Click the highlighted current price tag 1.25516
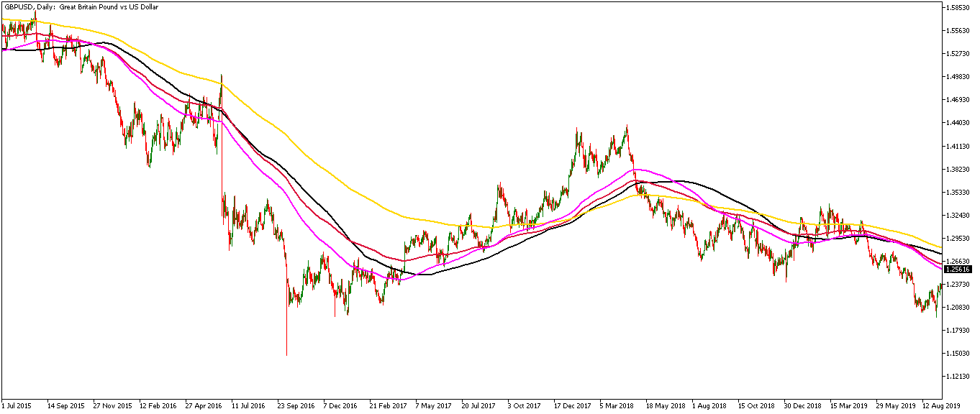The image size is (980, 414). pos(960,270)
